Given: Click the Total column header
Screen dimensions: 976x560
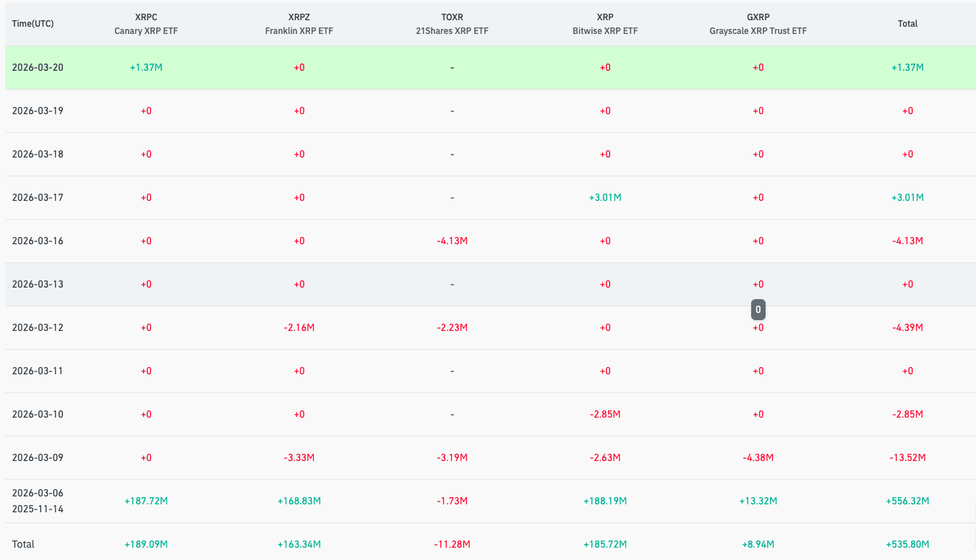Looking at the screenshot, I should (x=907, y=24).
